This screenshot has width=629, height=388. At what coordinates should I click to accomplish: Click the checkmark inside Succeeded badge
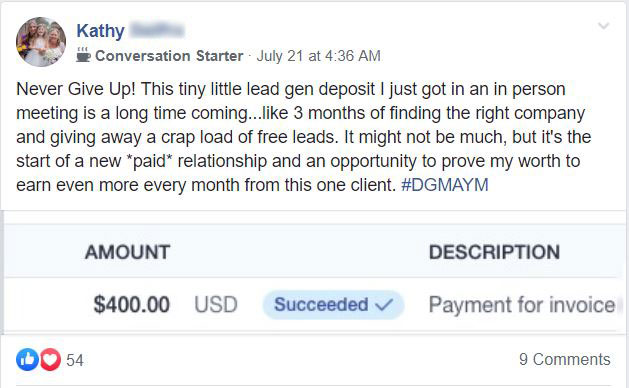(x=384, y=305)
